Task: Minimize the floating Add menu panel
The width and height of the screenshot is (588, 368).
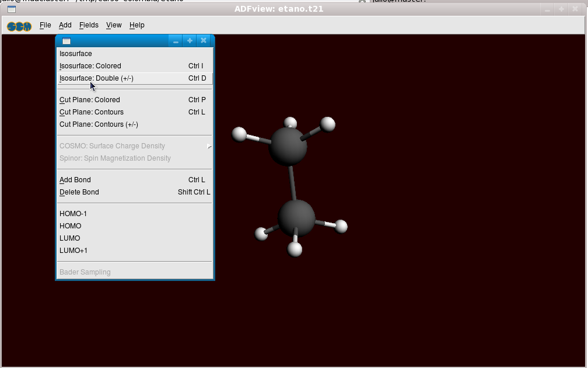Action: [176, 41]
